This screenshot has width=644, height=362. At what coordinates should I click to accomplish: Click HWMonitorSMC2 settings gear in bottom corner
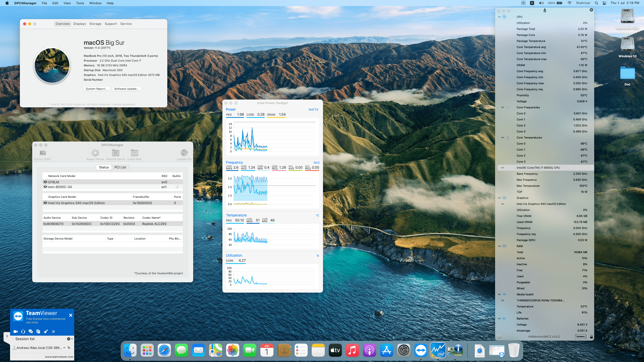499,337
